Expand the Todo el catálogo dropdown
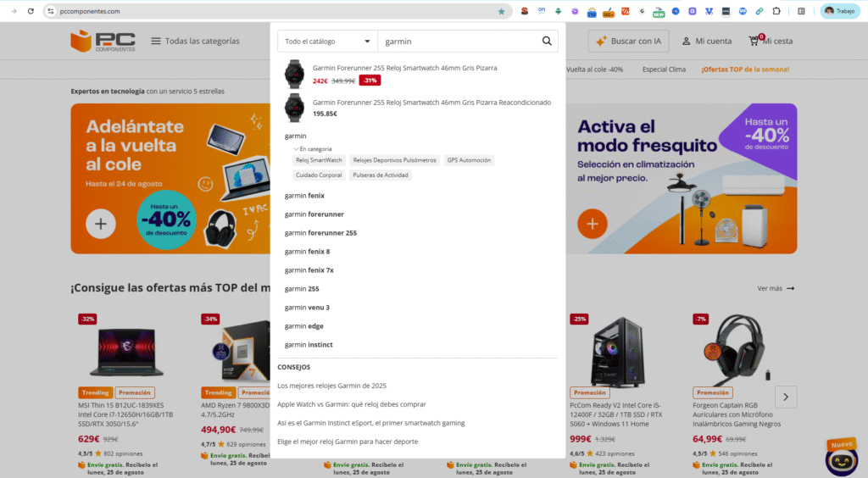Screen dimensions: 868x478 coord(329,42)
